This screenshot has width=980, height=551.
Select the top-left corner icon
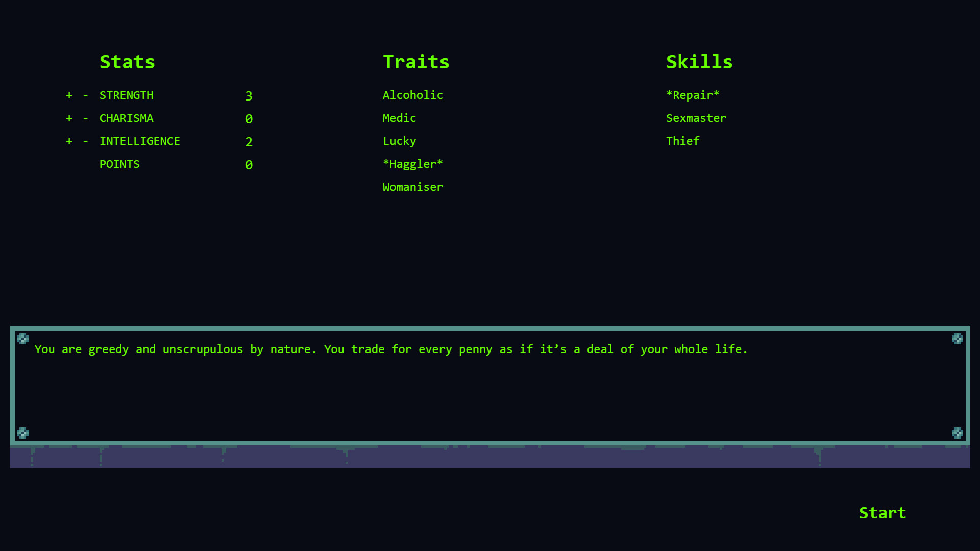point(22,338)
